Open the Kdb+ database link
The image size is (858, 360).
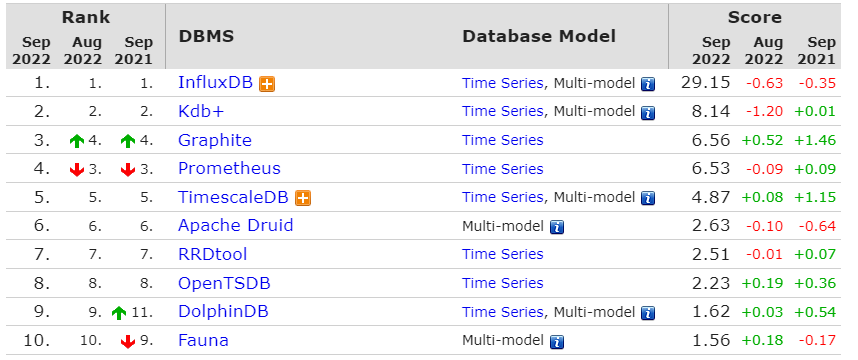pos(201,111)
